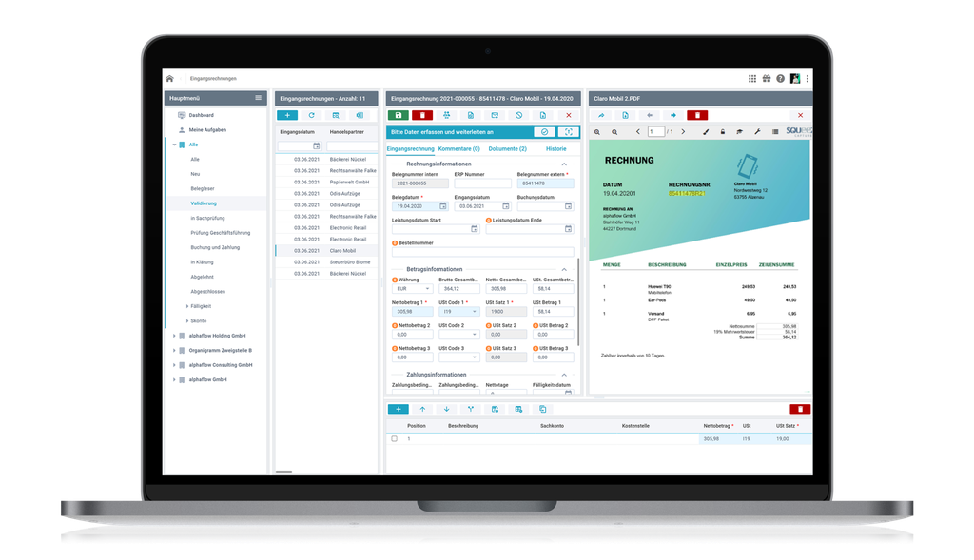Move position up with arrow icon

click(422, 409)
